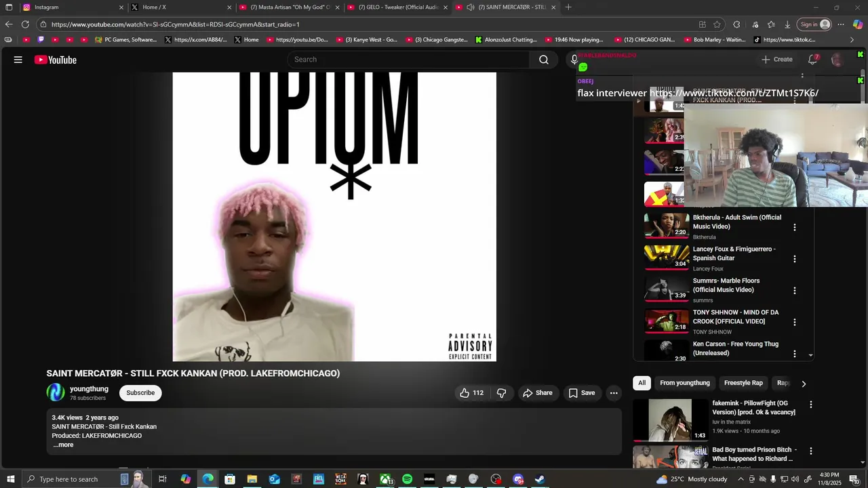Viewport: 868px width, 488px height.
Task: Go back with the browser back arrow
Action: [x=9, y=24]
